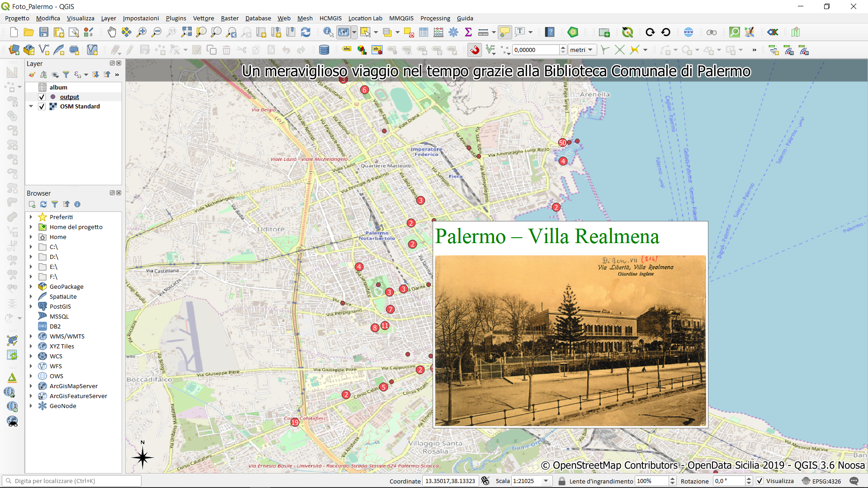Viewport: 868px width, 488px height.
Task: Uncheck the OSM Standard layer
Action: 42,107
